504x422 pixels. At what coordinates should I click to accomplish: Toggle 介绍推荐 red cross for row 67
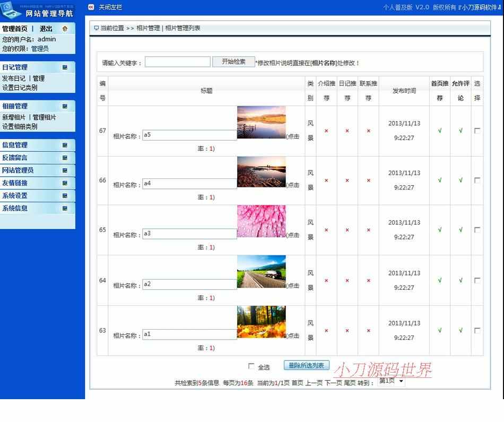point(326,131)
